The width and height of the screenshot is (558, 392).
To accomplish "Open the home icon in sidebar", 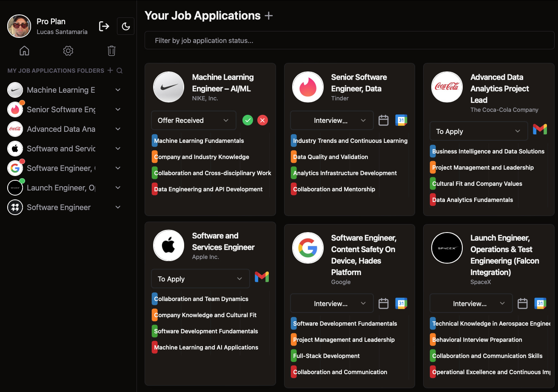I will [x=25, y=51].
